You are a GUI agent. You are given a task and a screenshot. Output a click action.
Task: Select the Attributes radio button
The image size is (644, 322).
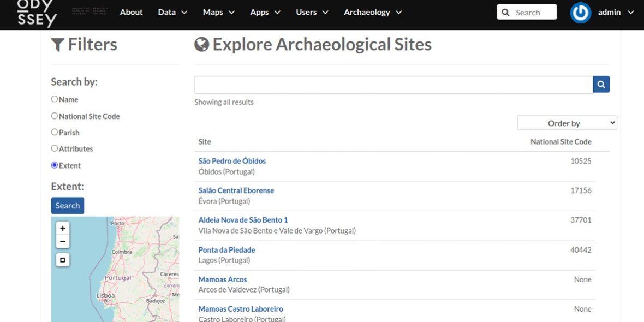(55, 148)
